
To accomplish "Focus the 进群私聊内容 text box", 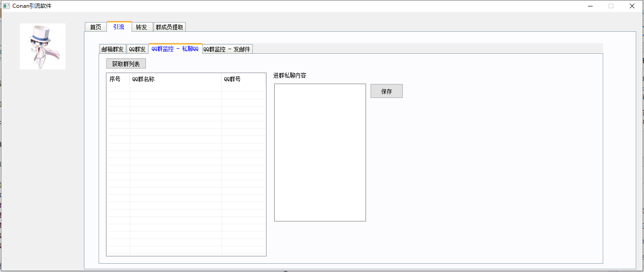I will pos(320,152).
